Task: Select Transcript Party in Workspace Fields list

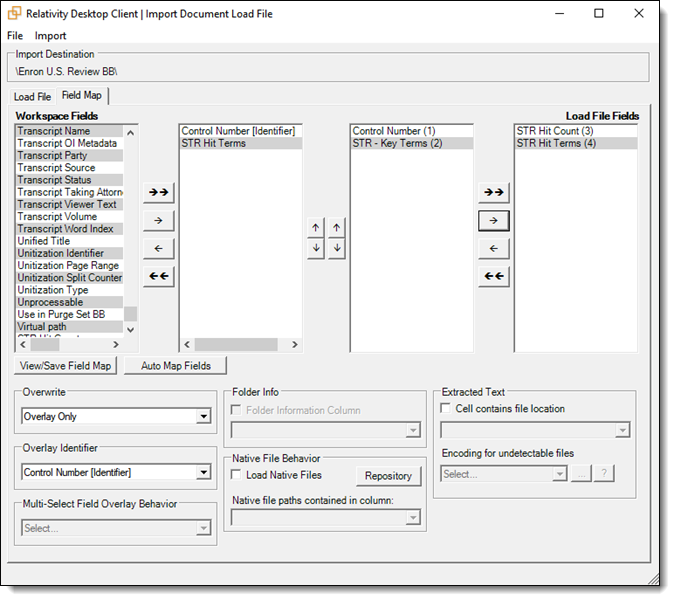Action: click(x=52, y=156)
